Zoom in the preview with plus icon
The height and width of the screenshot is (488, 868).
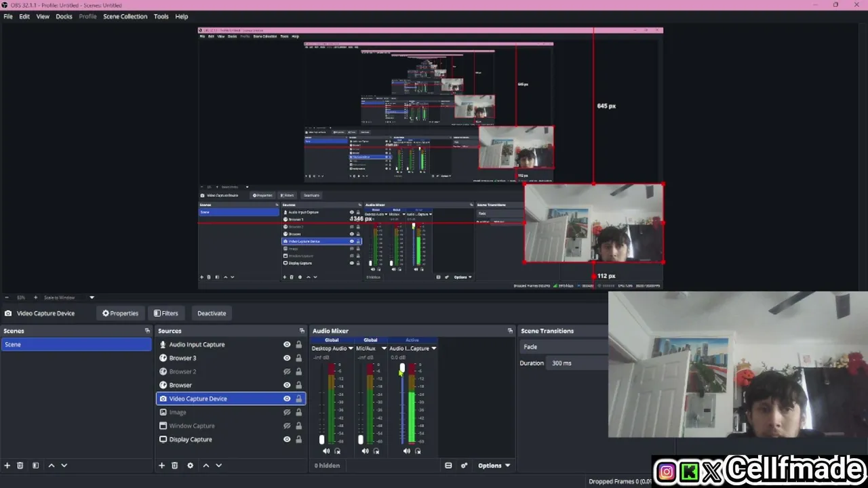tap(35, 298)
